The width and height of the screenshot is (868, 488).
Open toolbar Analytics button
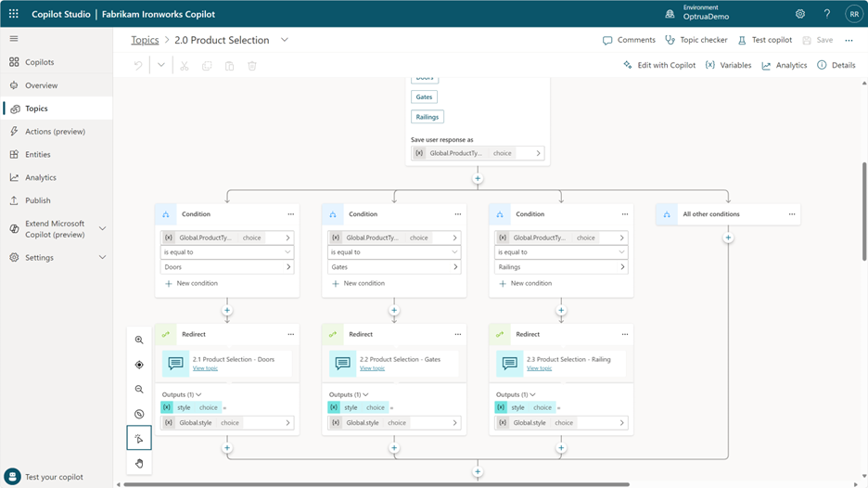[x=785, y=65]
